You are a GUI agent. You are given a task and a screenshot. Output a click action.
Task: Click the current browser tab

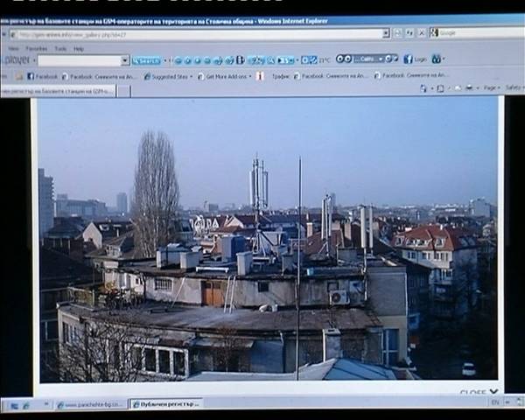pos(59,90)
